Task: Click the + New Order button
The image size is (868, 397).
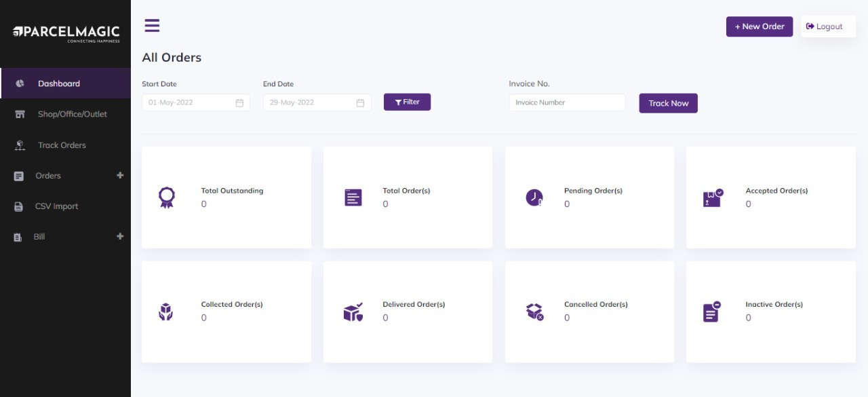Action: click(x=759, y=26)
